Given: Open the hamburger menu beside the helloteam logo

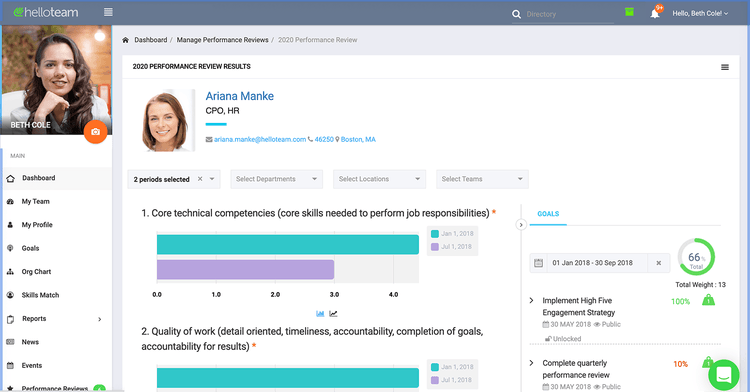Looking at the screenshot, I should click(108, 12).
